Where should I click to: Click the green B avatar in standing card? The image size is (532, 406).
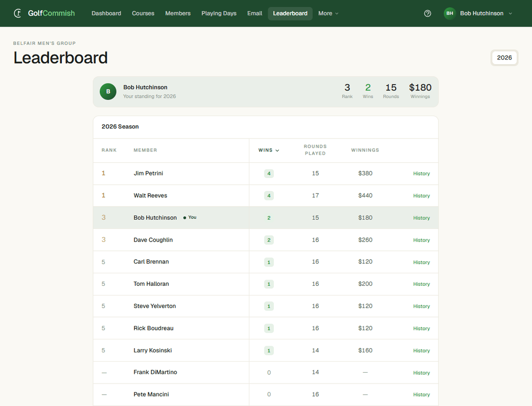108,92
